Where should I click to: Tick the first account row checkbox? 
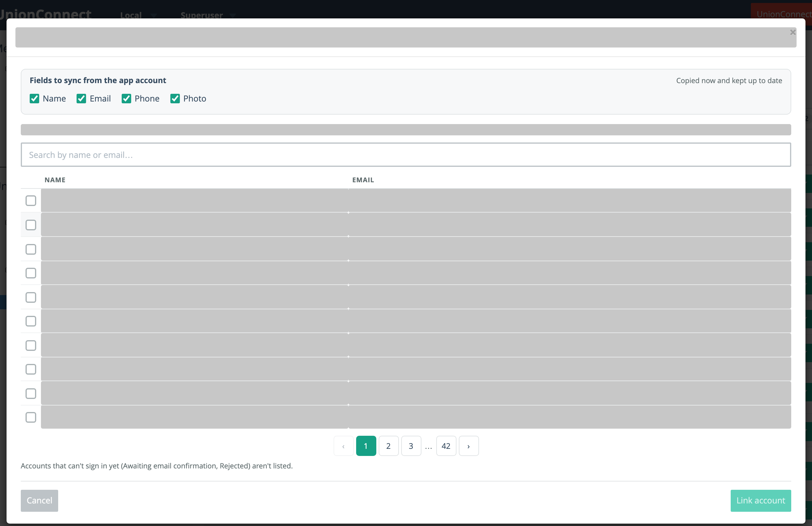31,201
